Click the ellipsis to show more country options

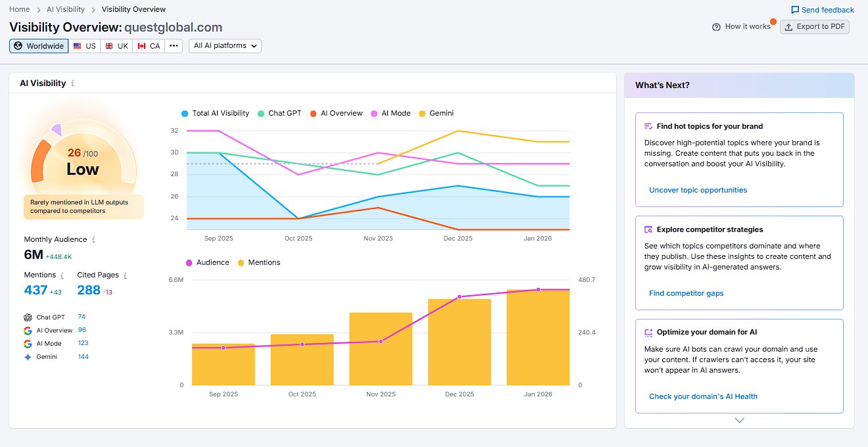[x=173, y=46]
